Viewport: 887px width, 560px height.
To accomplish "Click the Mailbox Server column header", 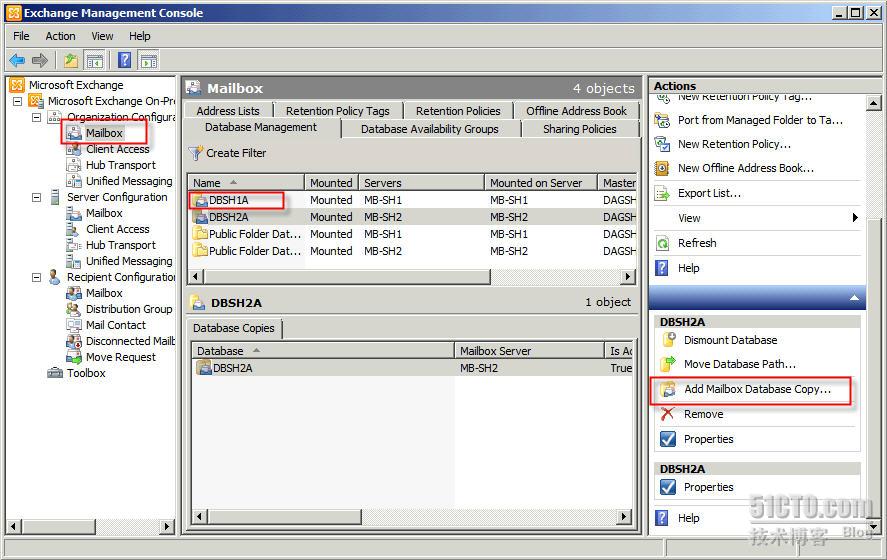I will [x=529, y=351].
